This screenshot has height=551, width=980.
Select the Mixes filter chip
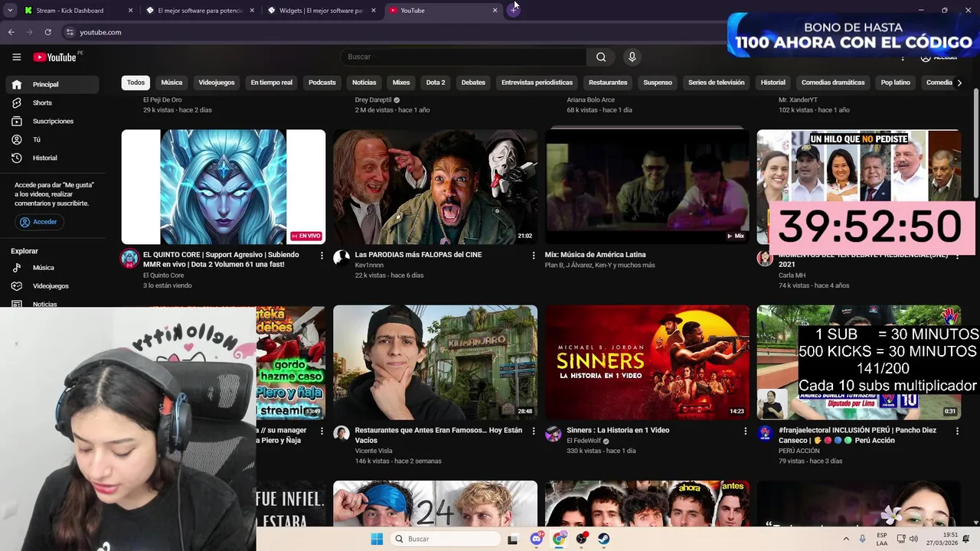[x=401, y=83]
